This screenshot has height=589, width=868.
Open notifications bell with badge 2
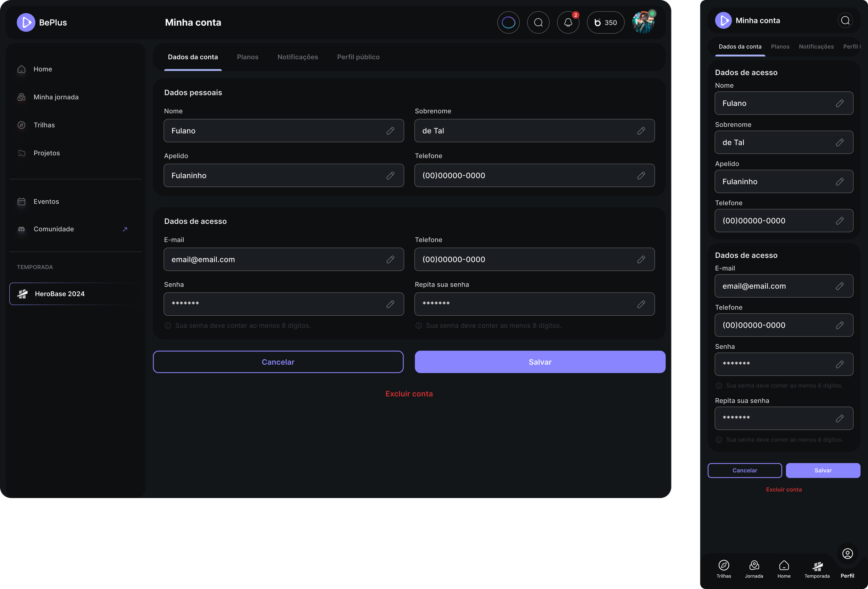pos(568,23)
